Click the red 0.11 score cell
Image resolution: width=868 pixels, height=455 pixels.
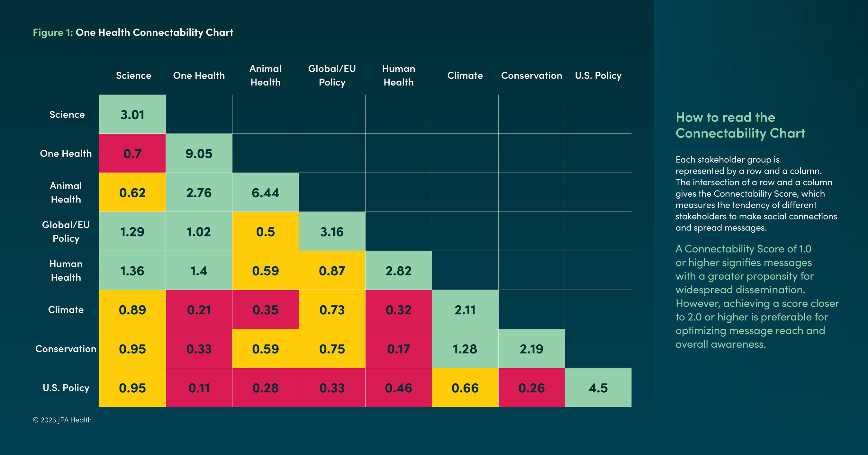tap(199, 388)
